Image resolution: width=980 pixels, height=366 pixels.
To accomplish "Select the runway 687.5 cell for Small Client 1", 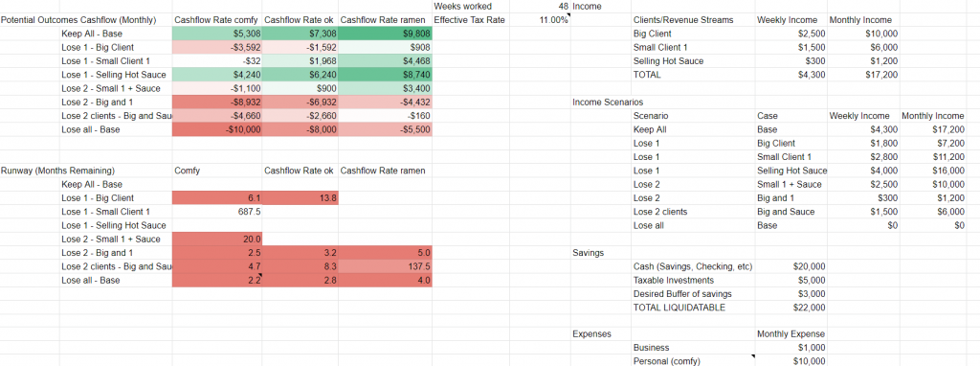I will coord(217,212).
